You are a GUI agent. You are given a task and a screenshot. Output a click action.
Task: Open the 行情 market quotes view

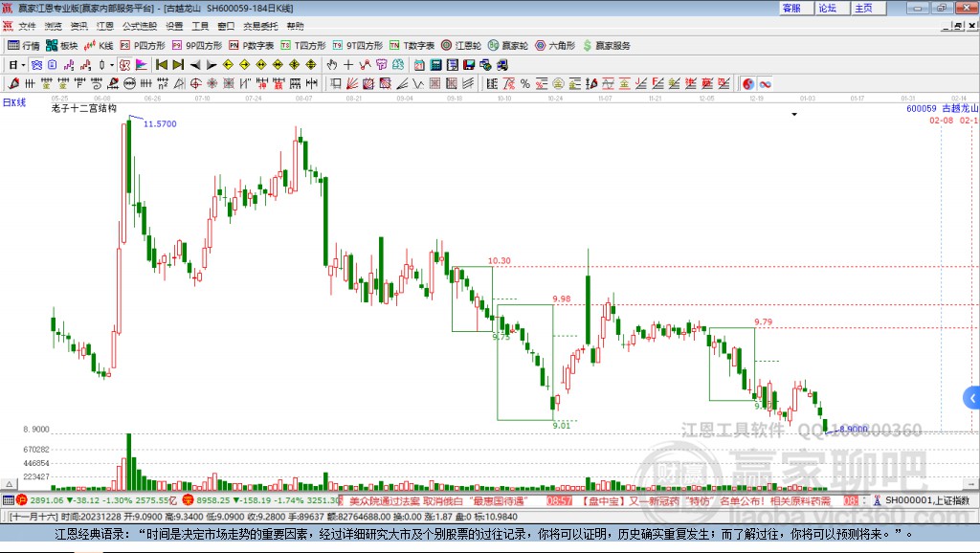(x=24, y=46)
